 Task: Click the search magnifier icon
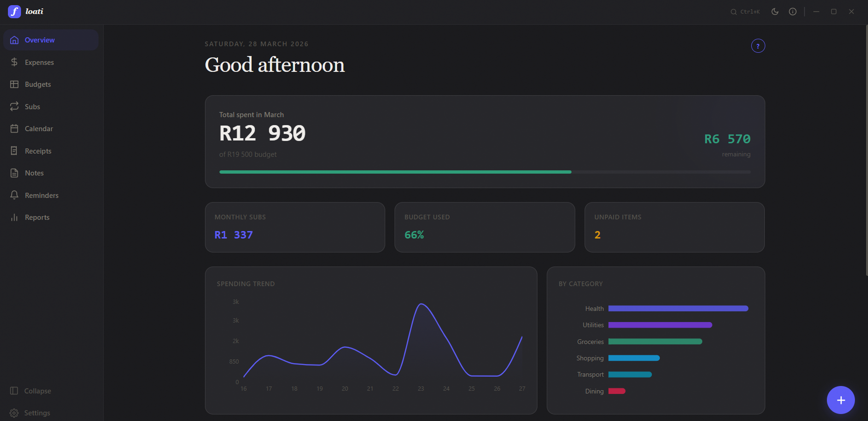pyautogui.click(x=734, y=12)
